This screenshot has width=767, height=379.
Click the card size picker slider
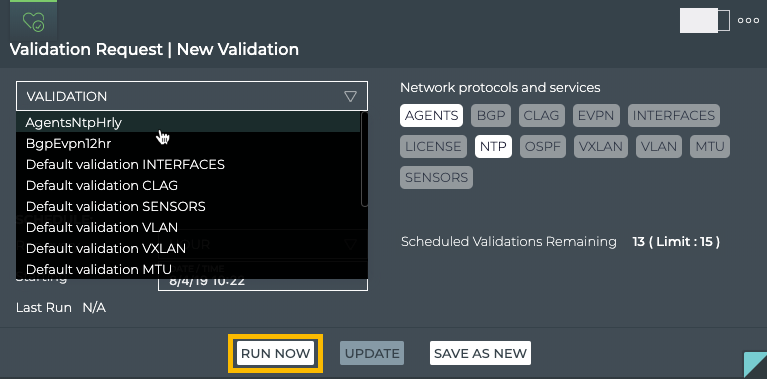pos(704,21)
